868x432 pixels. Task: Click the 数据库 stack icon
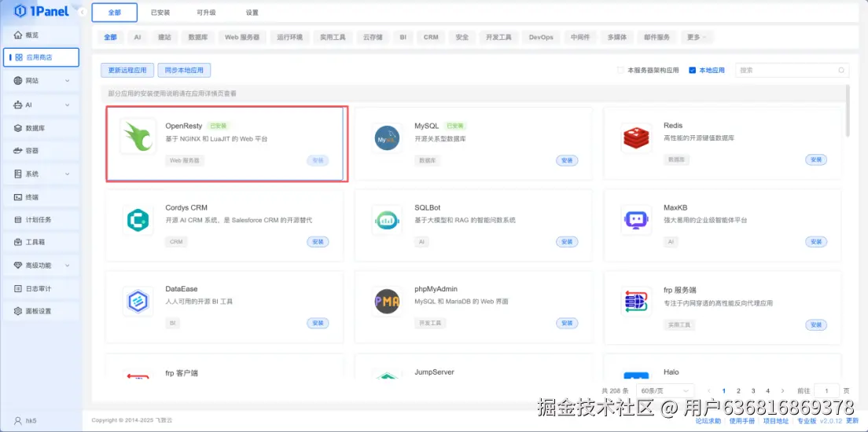18,128
